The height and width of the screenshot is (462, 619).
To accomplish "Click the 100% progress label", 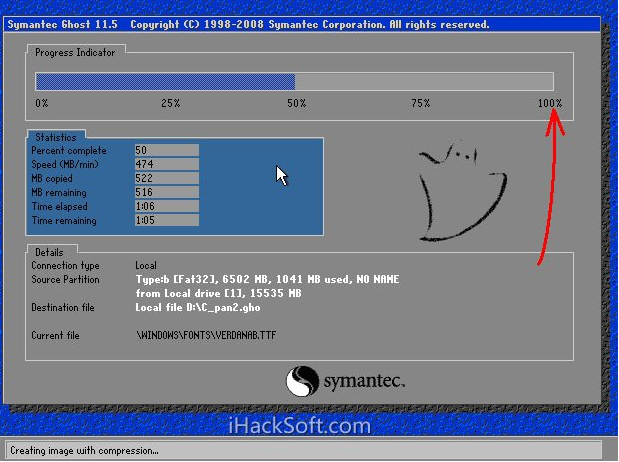I will coord(549,104).
